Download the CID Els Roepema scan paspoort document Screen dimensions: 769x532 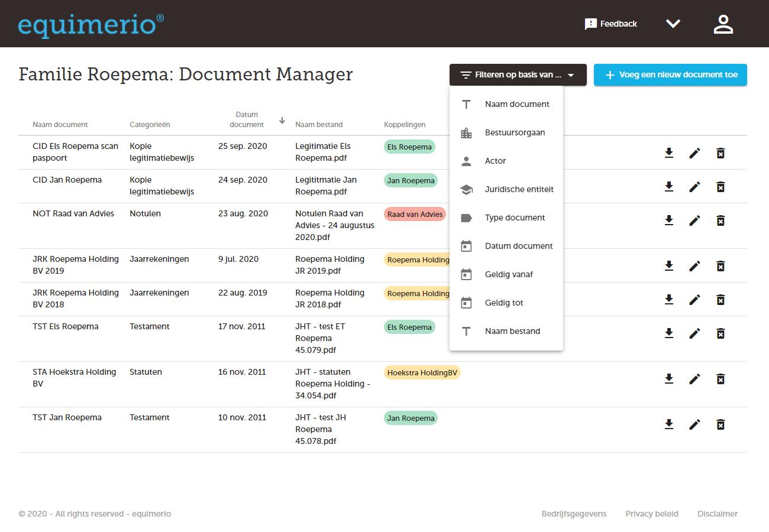click(669, 153)
